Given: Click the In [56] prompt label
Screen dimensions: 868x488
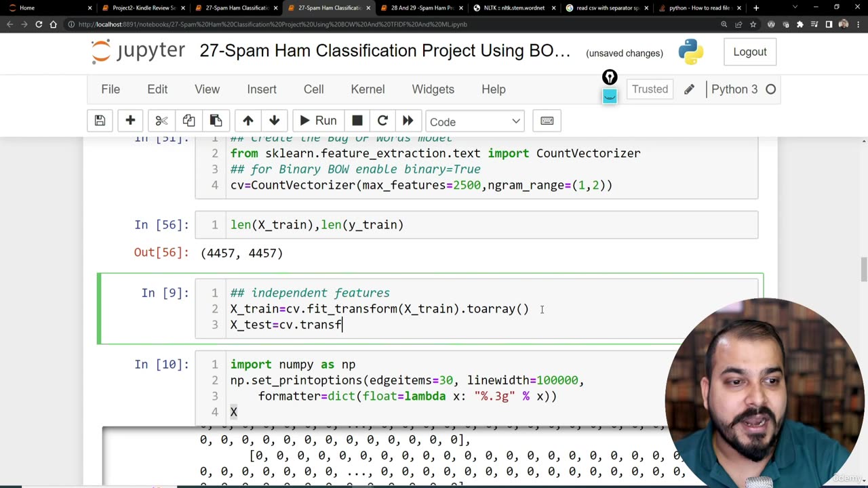Looking at the screenshot, I should pyautogui.click(x=161, y=224).
